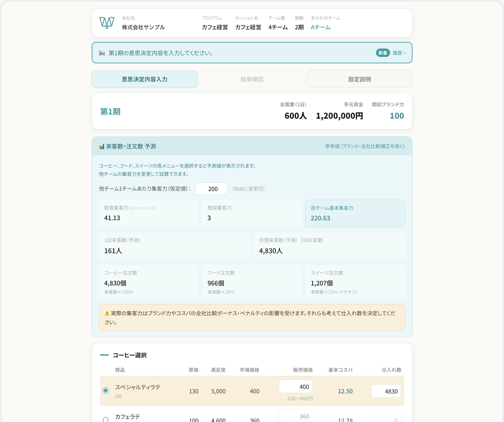Click the スペシャルティラテ product name
The image size is (504, 422).
click(x=138, y=387)
